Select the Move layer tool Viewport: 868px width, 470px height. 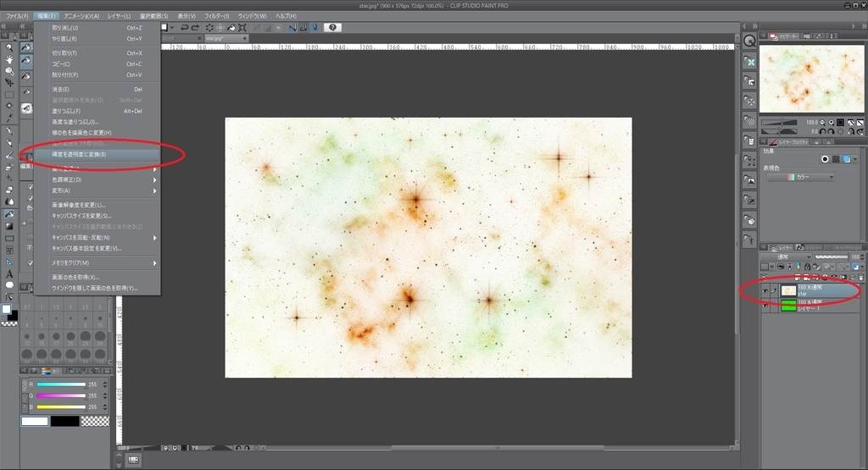coord(9,82)
